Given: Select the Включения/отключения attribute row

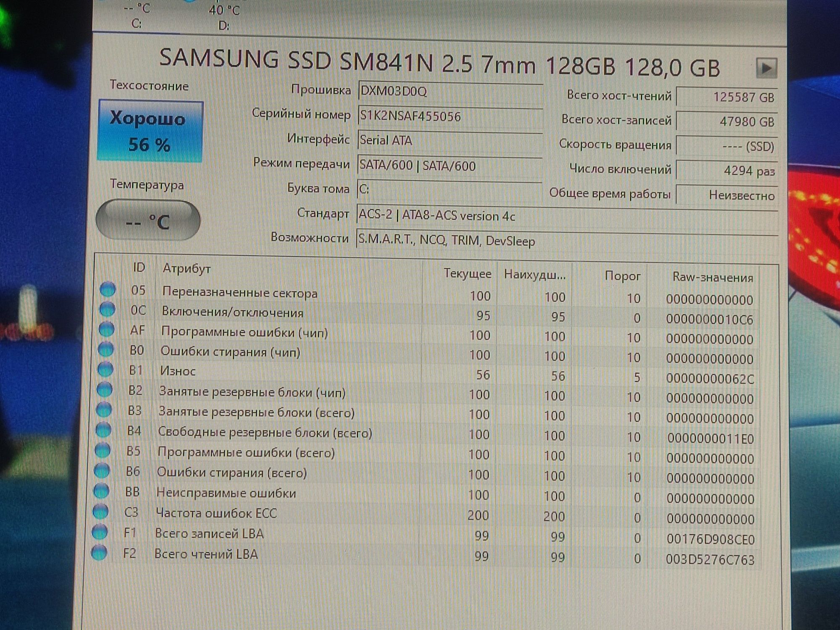Looking at the screenshot, I should click(429, 314).
